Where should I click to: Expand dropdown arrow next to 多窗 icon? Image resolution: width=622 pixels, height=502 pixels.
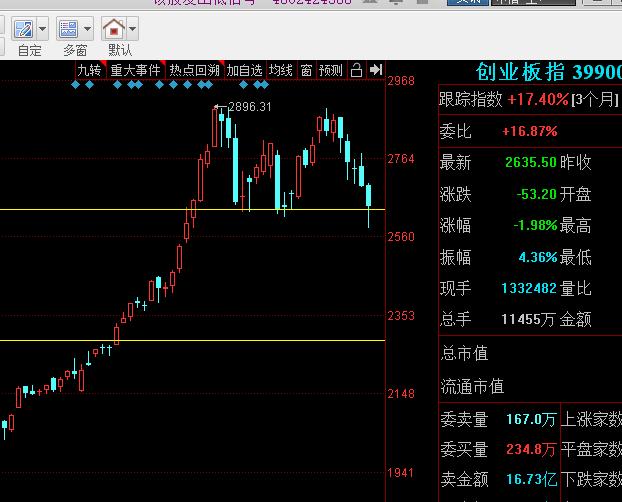point(88,29)
